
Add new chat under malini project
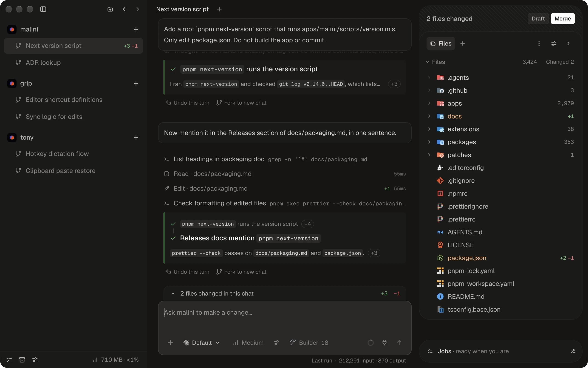136,29
